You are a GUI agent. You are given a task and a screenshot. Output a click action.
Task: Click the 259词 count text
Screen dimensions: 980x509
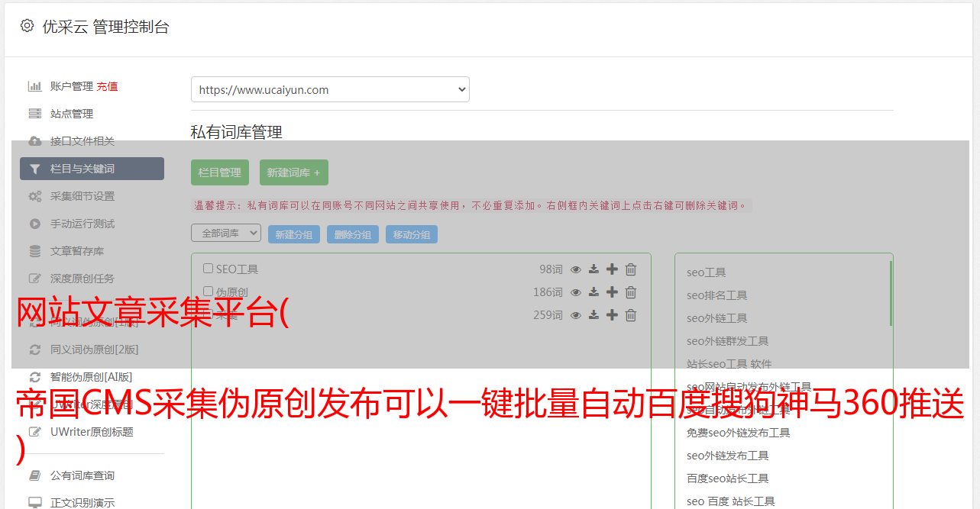pos(548,315)
